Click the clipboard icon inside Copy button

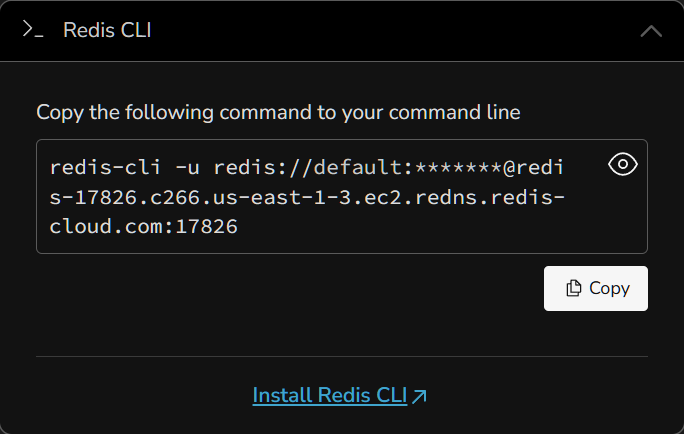[574, 288]
